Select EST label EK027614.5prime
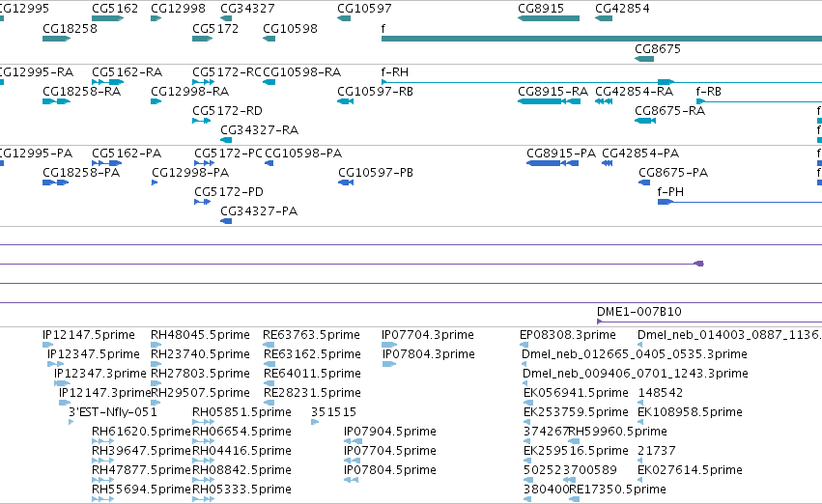Viewport: 822px width, 504px height. coord(690,470)
